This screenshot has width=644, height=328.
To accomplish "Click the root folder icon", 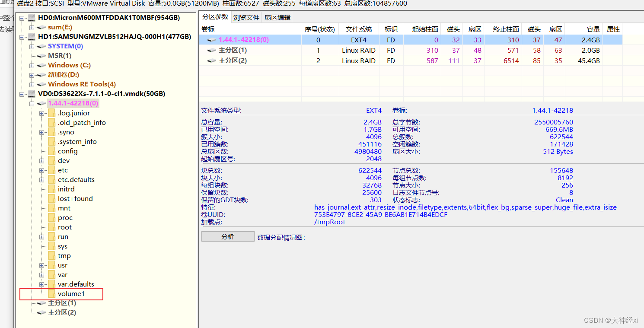I will coord(52,227).
